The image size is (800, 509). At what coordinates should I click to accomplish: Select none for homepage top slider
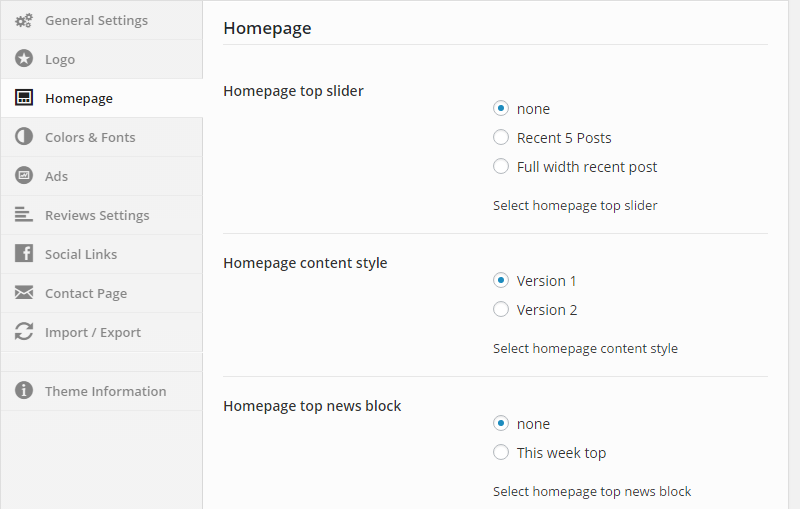501,109
